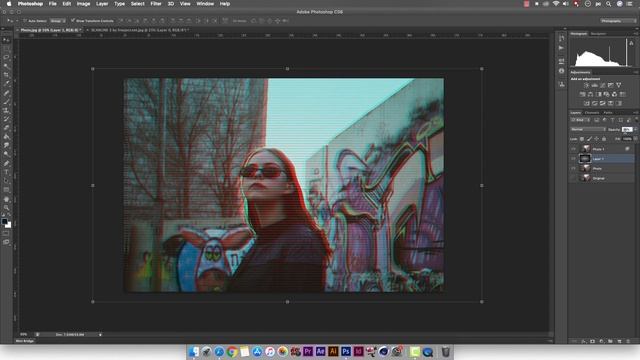Toggle lock all for layer
The width and height of the screenshot is (640, 360).
[x=604, y=139]
